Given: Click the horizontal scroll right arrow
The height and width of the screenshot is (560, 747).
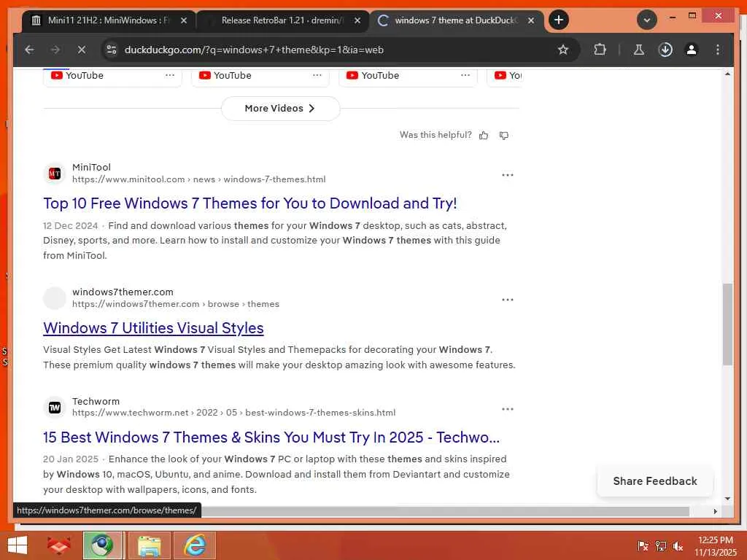Looking at the screenshot, I should (x=715, y=511).
